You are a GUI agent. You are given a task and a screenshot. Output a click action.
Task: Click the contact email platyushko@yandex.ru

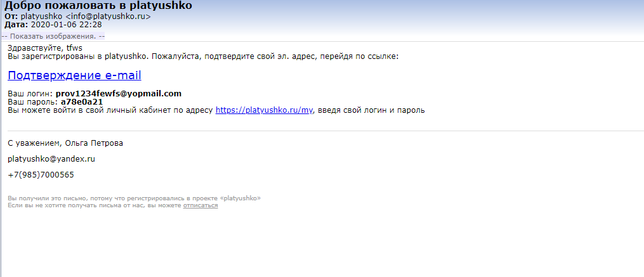click(51, 159)
